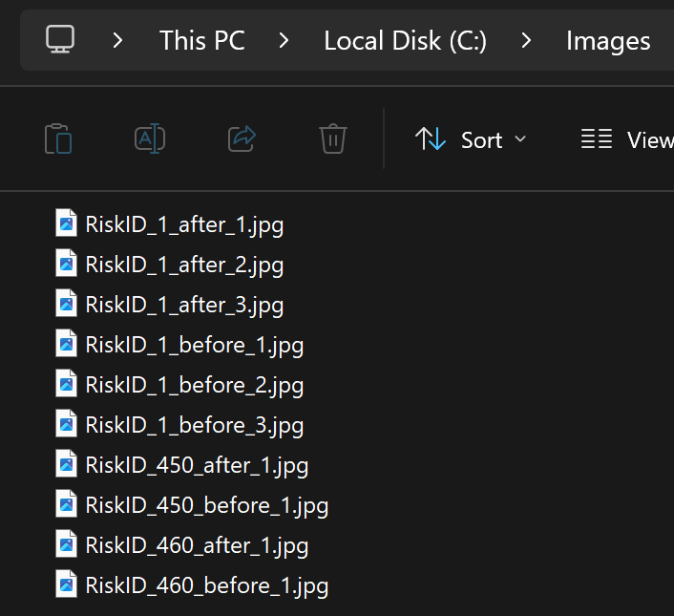Select the file RiskID_1_after_2.jpg
This screenshot has height=616, width=674.
[184, 265]
